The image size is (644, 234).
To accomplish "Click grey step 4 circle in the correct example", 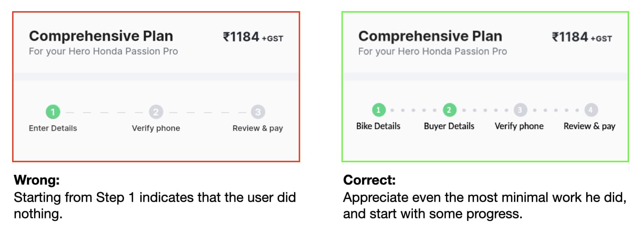I will pyautogui.click(x=591, y=110).
